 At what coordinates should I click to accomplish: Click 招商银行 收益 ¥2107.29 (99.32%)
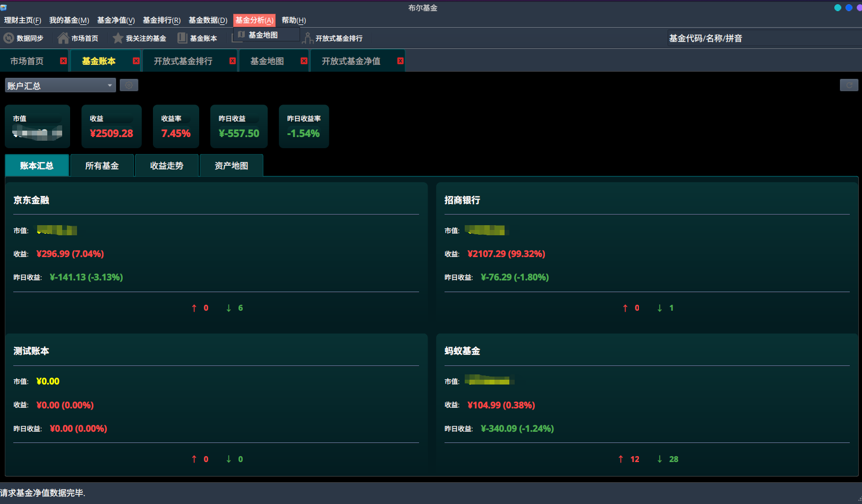tap(506, 254)
